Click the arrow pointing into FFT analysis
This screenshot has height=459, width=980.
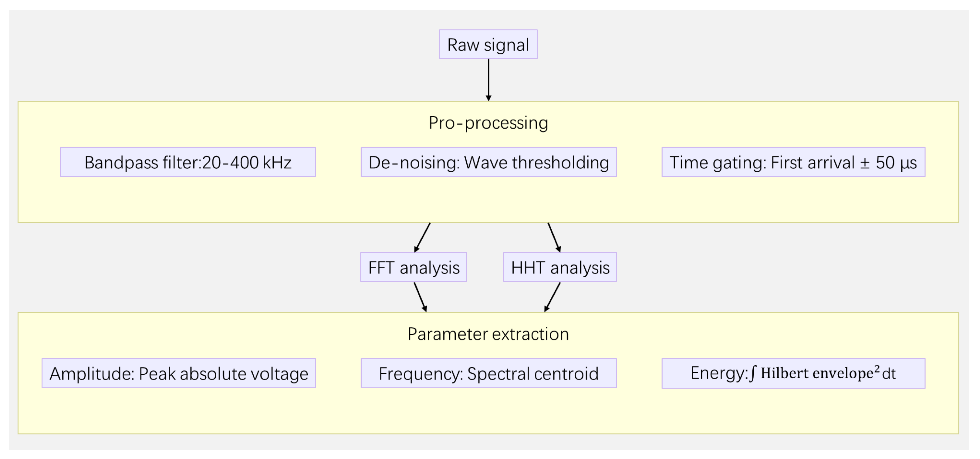(422, 237)
